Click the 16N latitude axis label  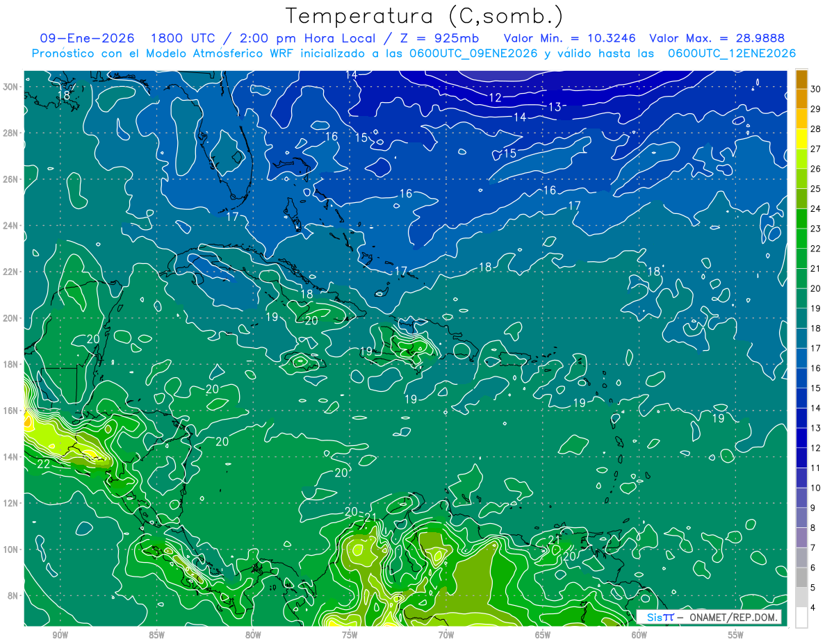point(12,411)
